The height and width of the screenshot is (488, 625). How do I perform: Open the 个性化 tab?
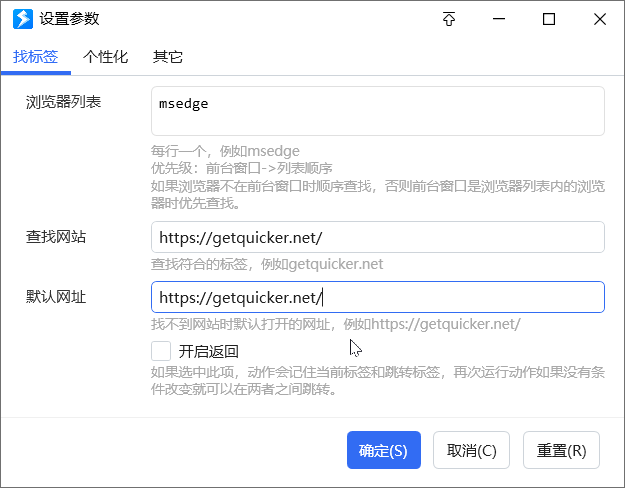click(x=105, y=57)
